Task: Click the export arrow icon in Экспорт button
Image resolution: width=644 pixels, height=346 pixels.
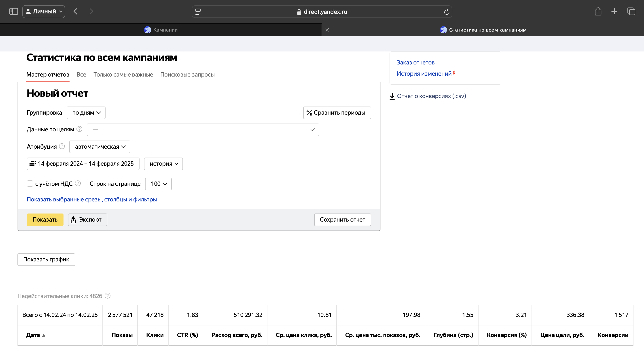Action: (74, 219)
